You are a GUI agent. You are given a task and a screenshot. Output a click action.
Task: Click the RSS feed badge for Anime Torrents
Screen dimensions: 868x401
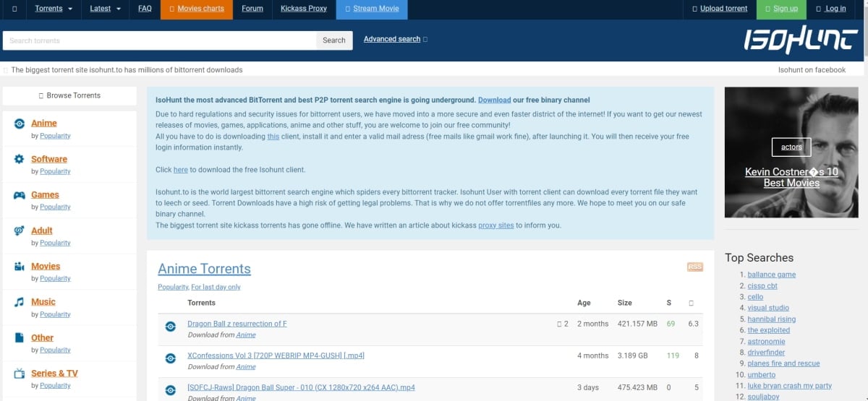(x=694, y=267)
